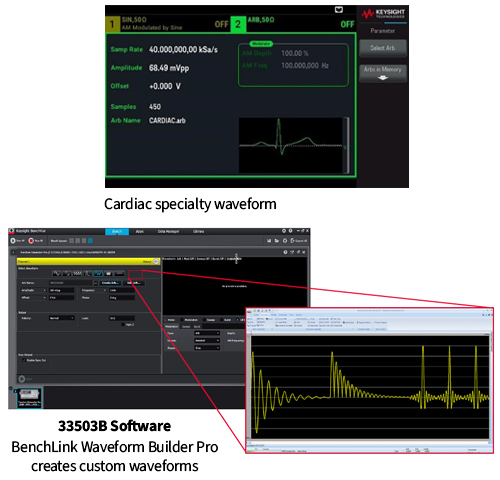Open the modulation Shape Sine dropdown
This screenshot has width=500, height=480.
coord(207,348)
